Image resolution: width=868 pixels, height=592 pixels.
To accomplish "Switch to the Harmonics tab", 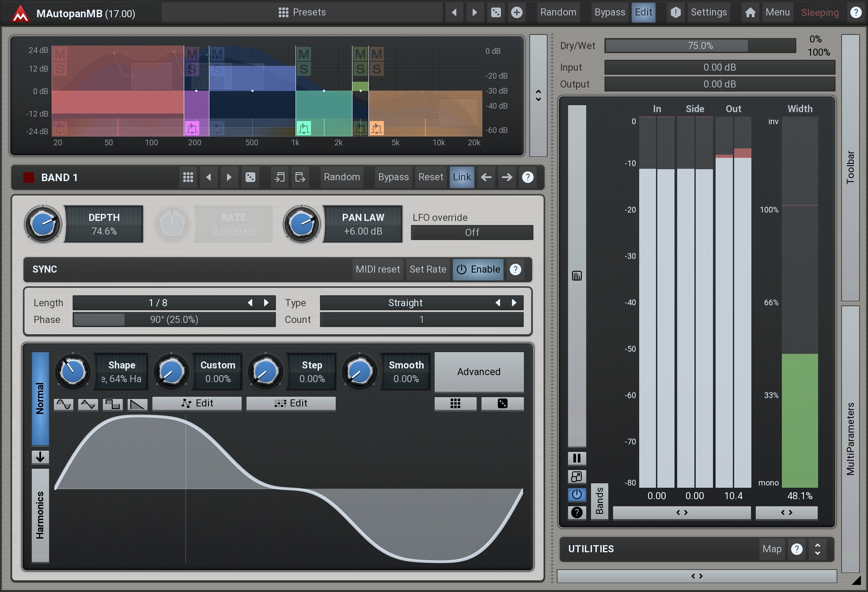I will [x=40, y=515].
